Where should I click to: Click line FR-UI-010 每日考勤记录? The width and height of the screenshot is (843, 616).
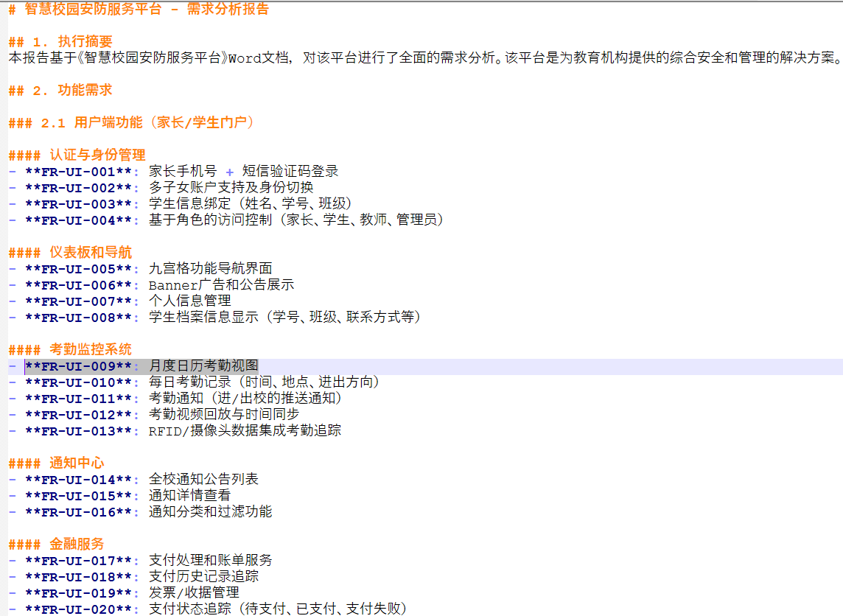point(195,382)
